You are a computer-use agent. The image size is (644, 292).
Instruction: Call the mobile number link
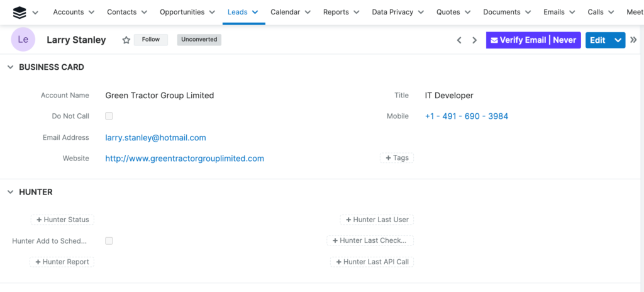coord(466,116)
